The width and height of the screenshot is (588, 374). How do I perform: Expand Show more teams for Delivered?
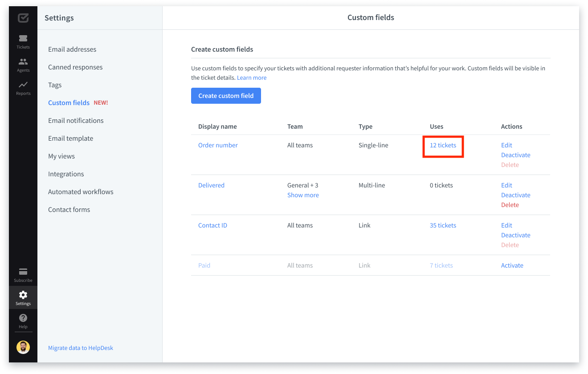pos(303,195)
